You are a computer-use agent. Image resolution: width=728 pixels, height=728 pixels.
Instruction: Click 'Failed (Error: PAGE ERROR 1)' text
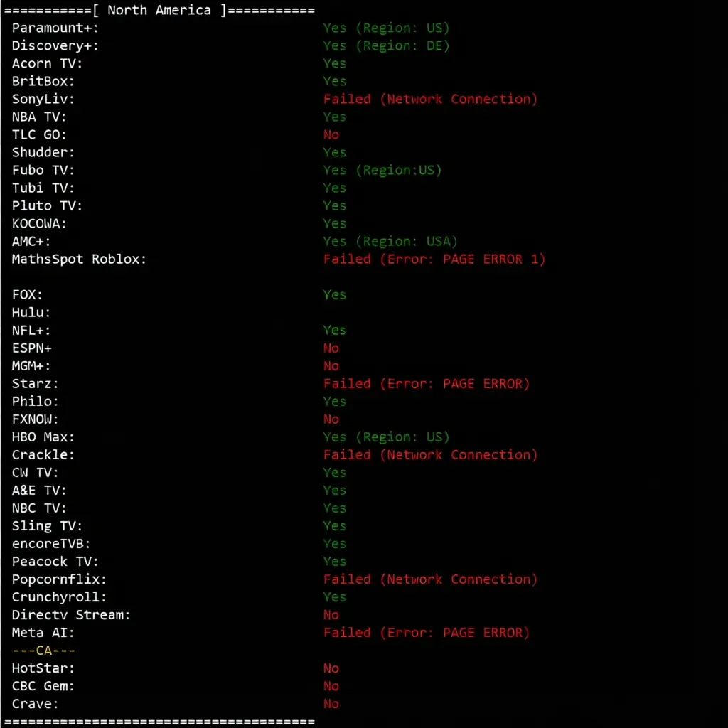point(434,259)
